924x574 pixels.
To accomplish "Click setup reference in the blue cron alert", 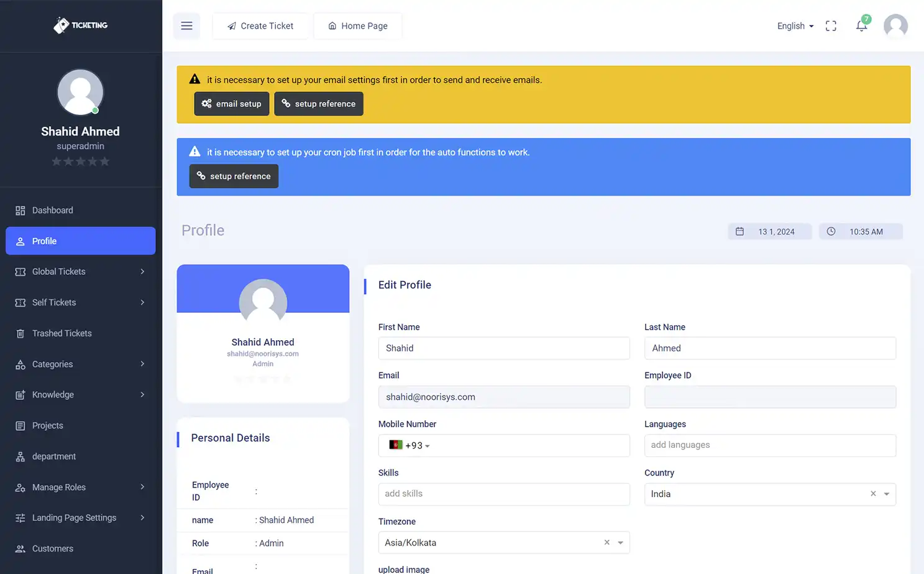I will [x=234, y=176].
